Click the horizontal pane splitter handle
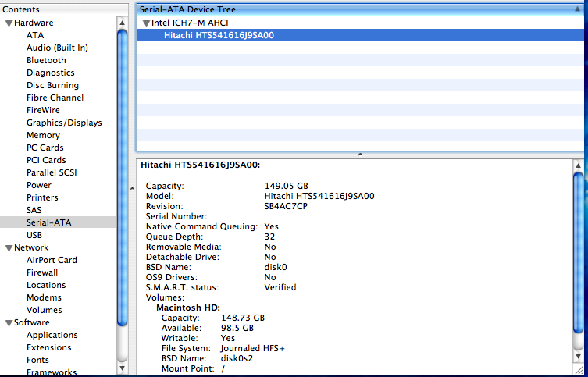Screen dimensions: 588x377 coord(360,155)
